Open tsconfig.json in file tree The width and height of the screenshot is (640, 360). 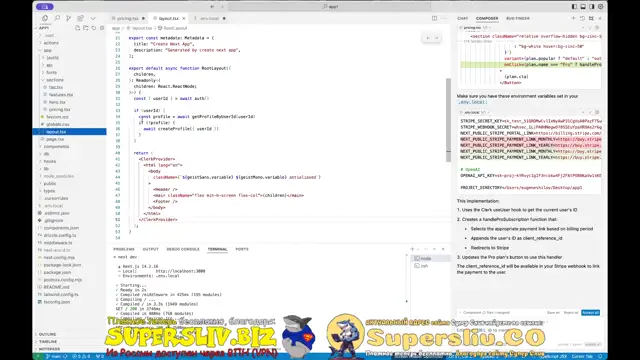point(57,302)
